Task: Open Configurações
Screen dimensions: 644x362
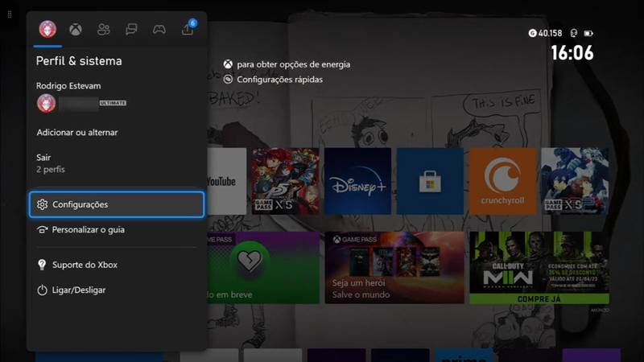Action: pos(117,204)
